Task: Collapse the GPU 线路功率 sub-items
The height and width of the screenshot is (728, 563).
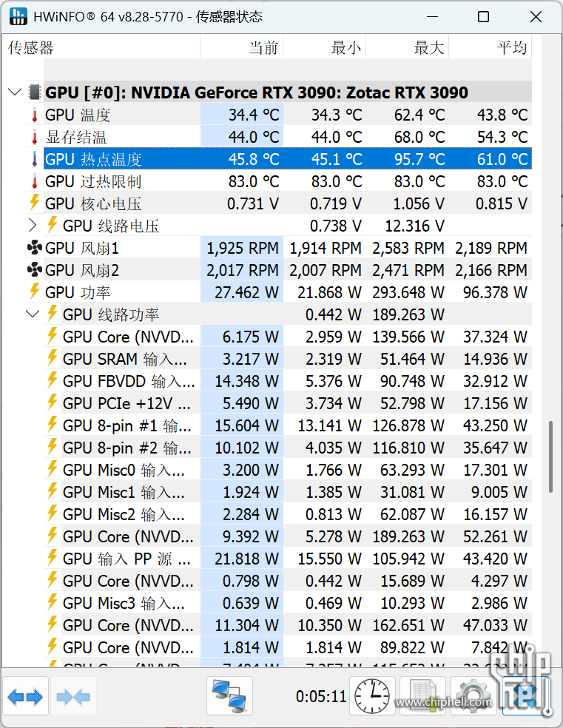Action: tap(33, 314)
